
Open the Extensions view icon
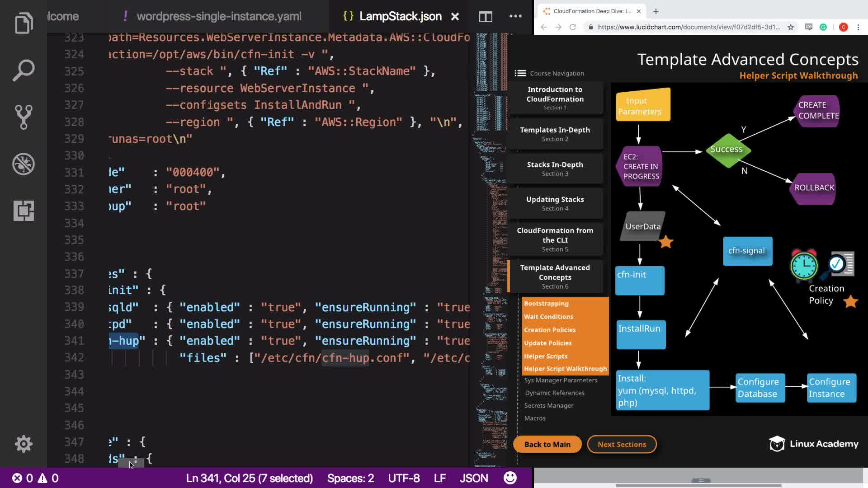click(x=24, y=211)
